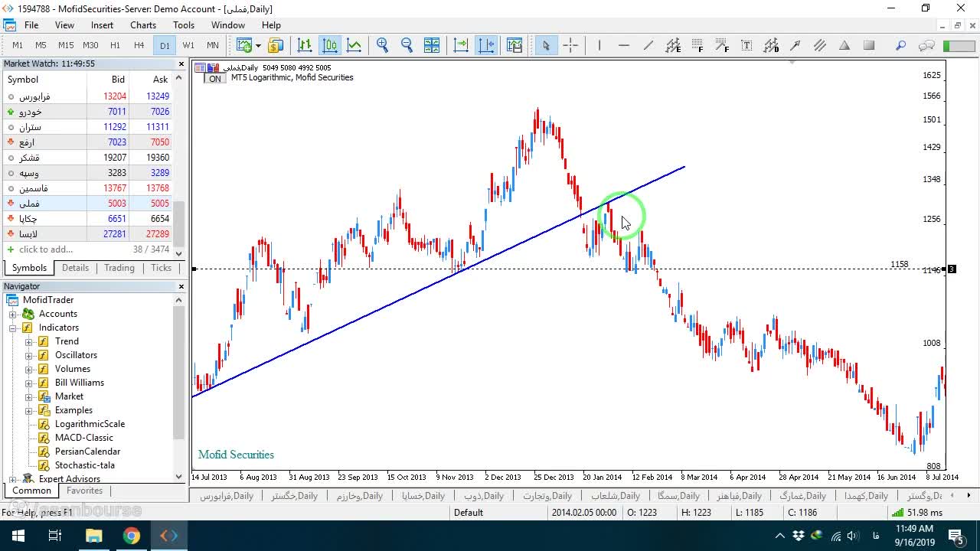This screenshot has height=551, width=980.
Task: Switch to M1 timeframe
Action: [18, 45]
